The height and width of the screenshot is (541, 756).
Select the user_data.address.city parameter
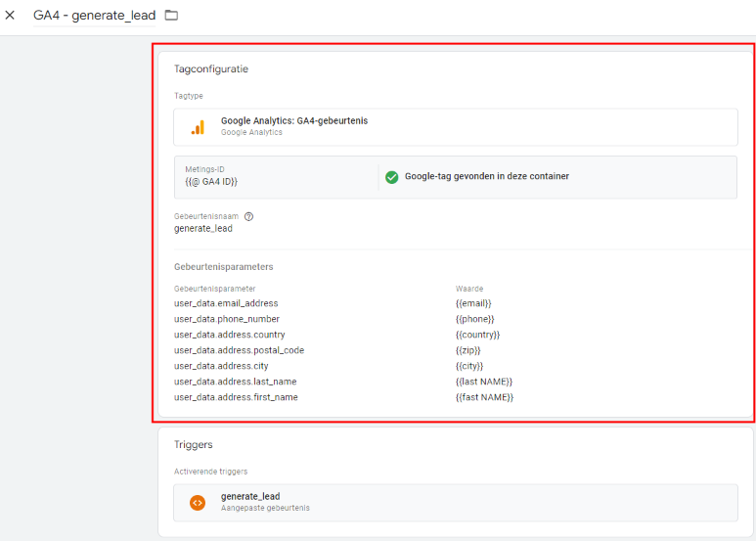coord(221,366)
